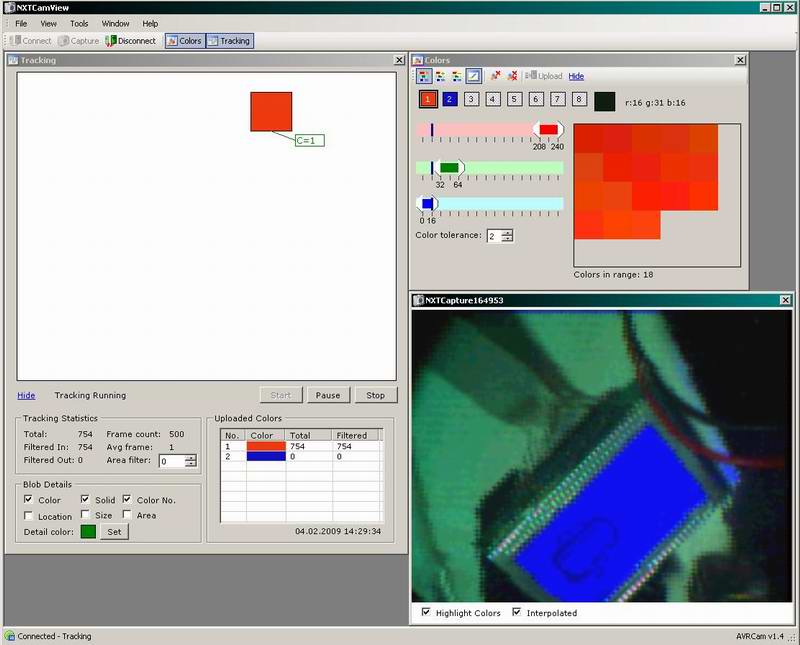Click the first icon in the Colors toolbar
This screenshot has width=800, height=645.
[424, 76]
